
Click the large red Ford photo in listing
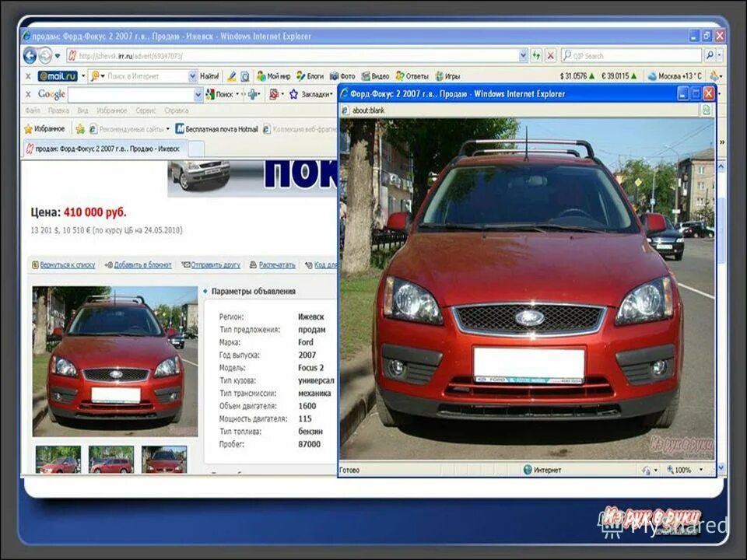click(115, 362)
